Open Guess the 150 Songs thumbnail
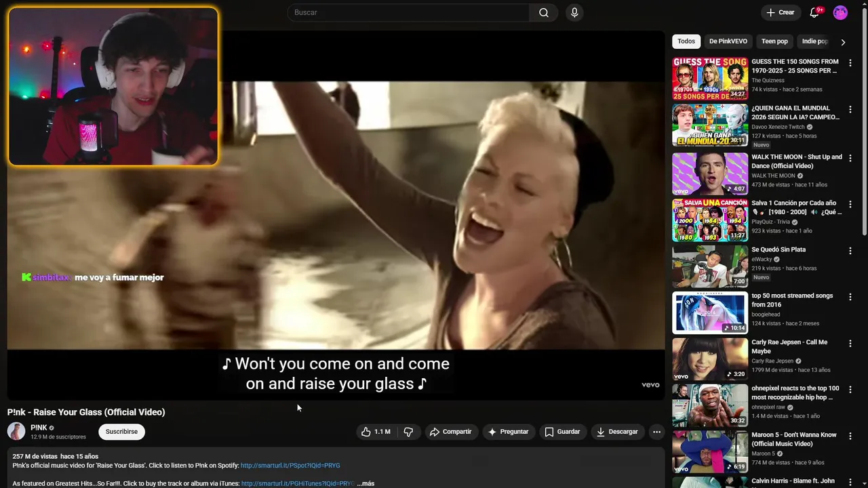Screen dimensions: 868x488 point(710,79)
